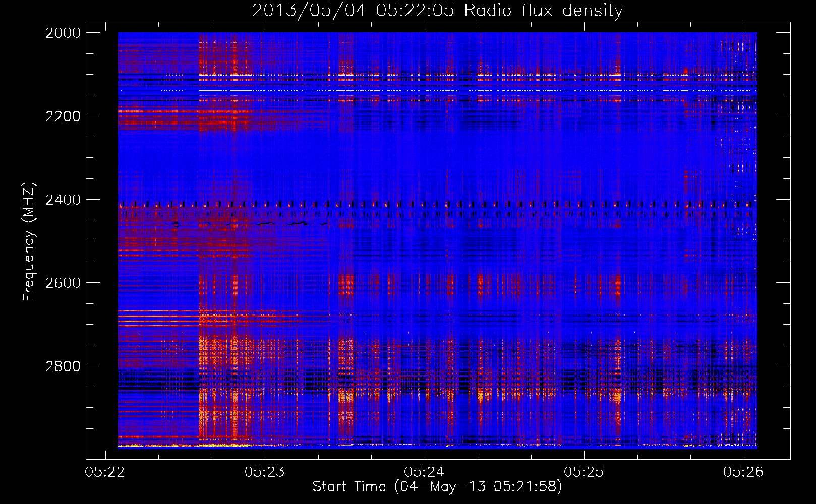Click the 2400 frequency tick label
The image size is (816, 504).
click(63, 200)
